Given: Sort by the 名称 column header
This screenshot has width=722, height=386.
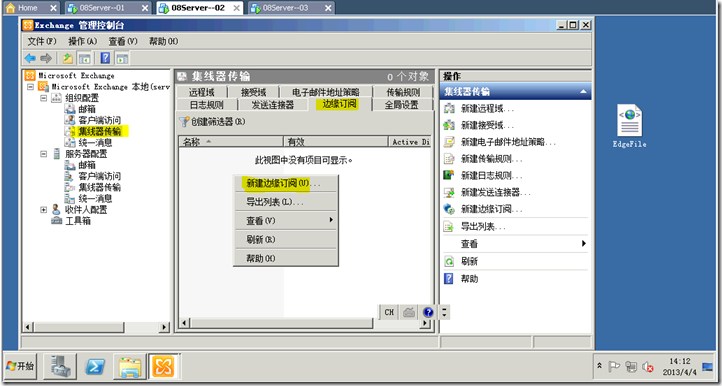Looking at the screenshot, I should 231,142.
